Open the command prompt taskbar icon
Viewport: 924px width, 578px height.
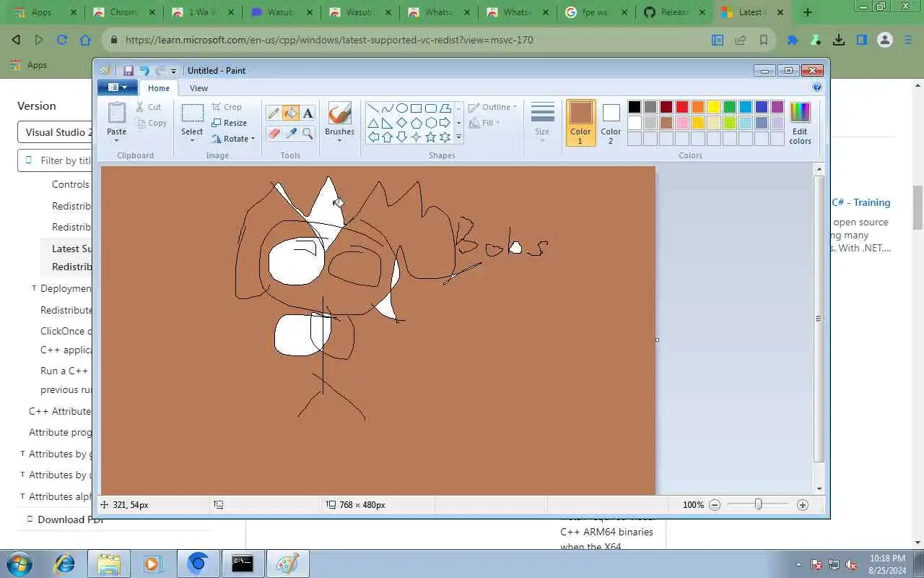[243, 564]
